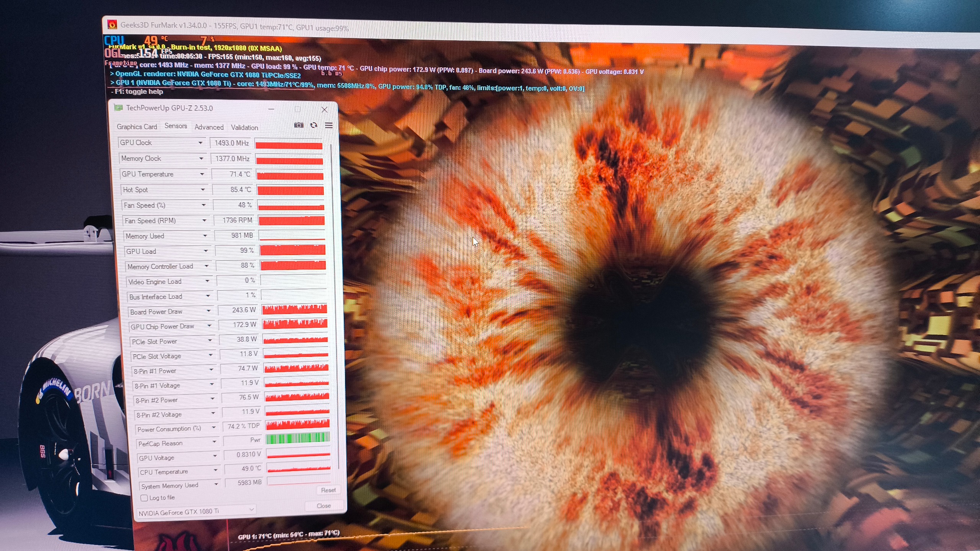This screenshot has width=980, height=551.
Task: Expand the GPU Clock sensor dropdown
Action: tap(200, 143)
